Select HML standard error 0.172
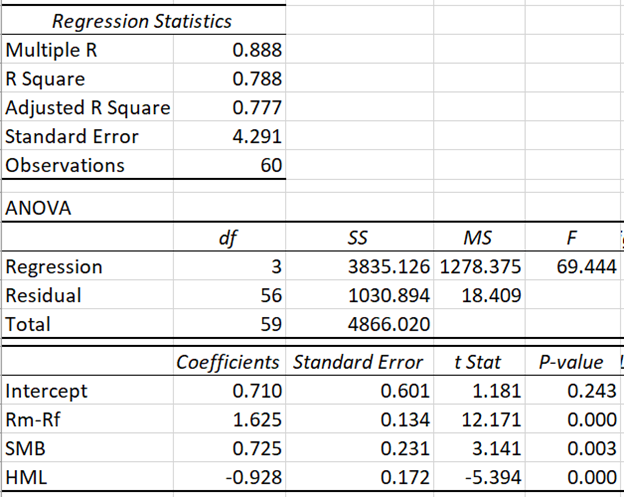The width and height of the screenshot is (624, 497). pos(405,477)
